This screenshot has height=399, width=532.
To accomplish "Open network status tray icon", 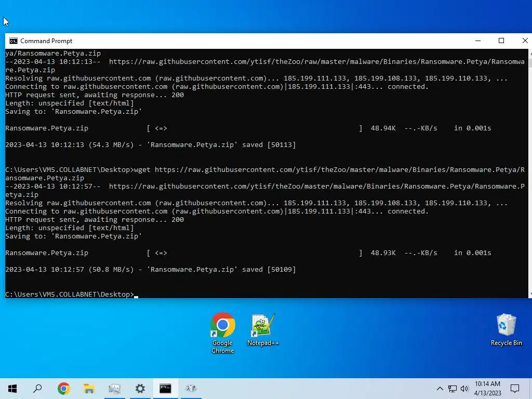I will coord(453,389).
